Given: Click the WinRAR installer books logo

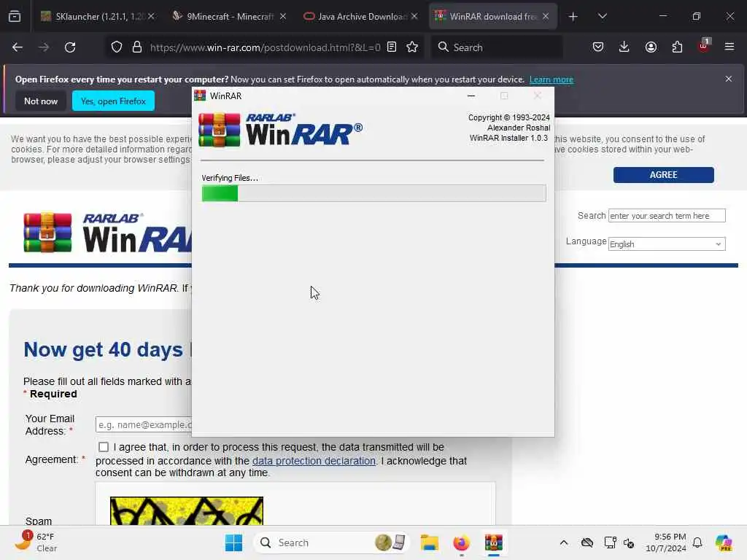Looking at the screenshot, I should [x=219, y=130].
